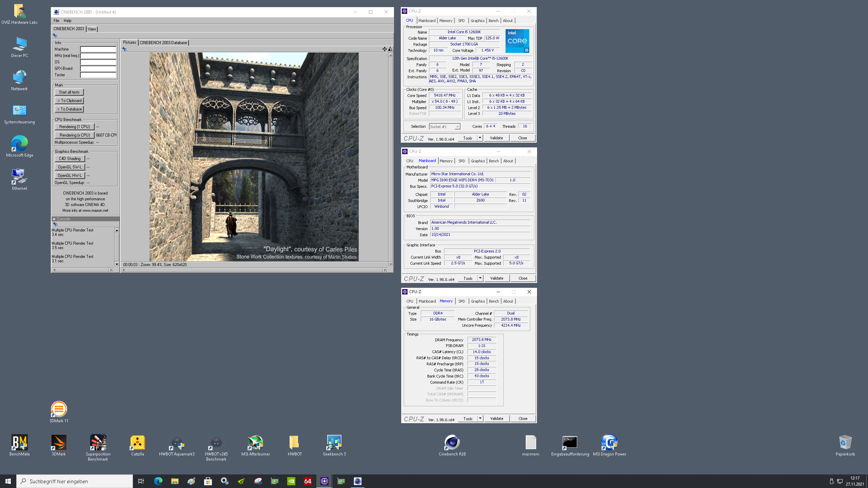Screen dimensions: 868x488
Task: Launch MSI Dragon Power shortcut
Action: (x=609, y=445)
